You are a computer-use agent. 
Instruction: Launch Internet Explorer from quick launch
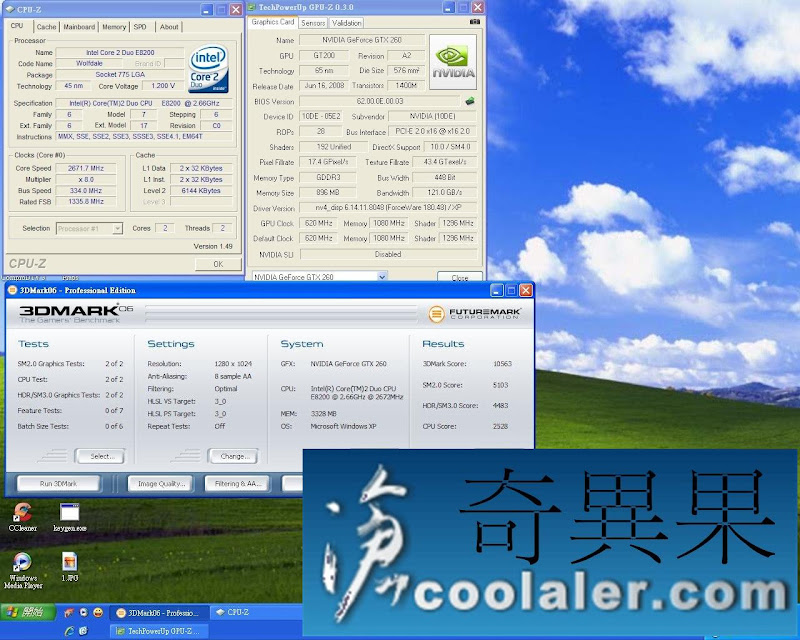[x=69, y=631]
